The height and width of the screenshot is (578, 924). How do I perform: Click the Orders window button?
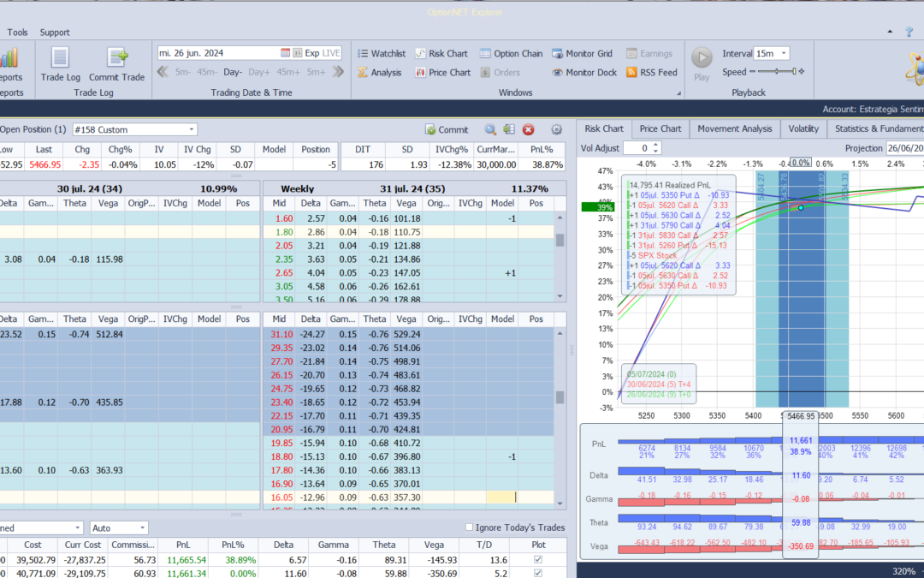click(500, 73)
